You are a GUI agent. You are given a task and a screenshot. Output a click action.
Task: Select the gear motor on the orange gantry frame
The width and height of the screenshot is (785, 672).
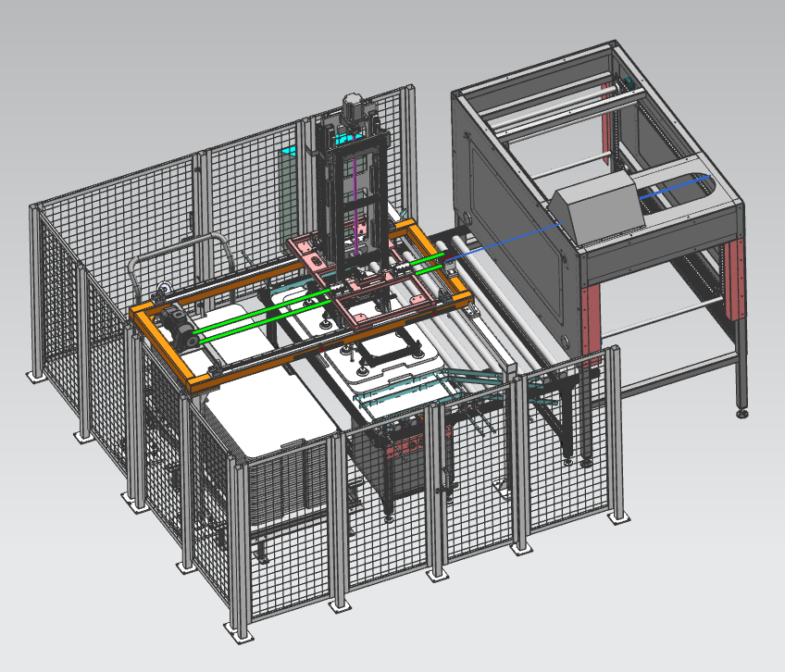(179, 328)
